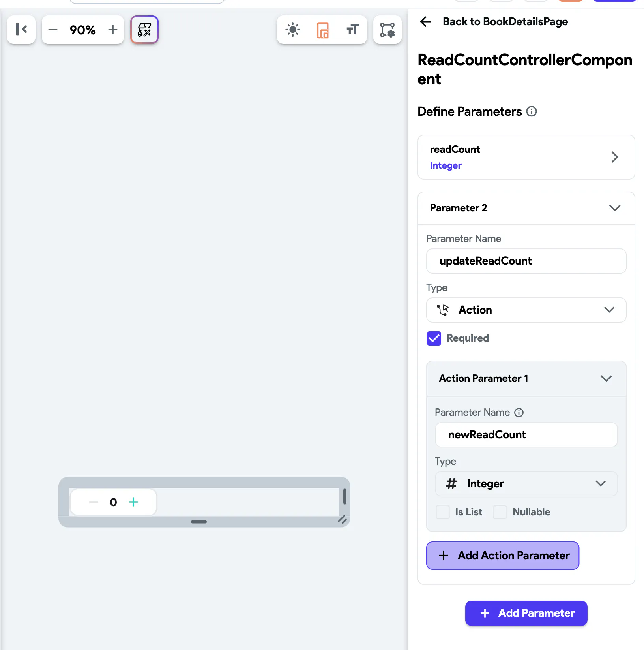Expand readCount with the right chevron
Image resolution: width=644 pixels, height=650 pixels.
[x=614, y=157]
